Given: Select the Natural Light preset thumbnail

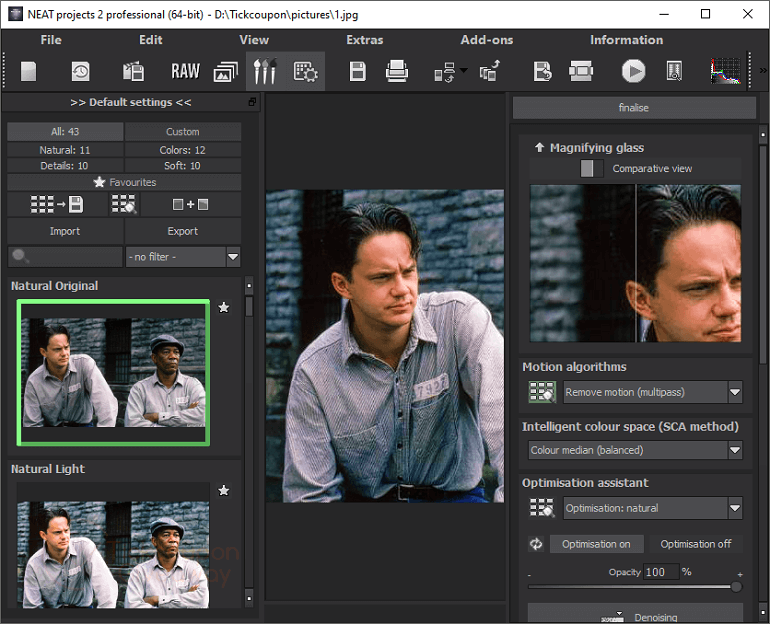Looking at the screenshot, I should (x=113, y=546).
